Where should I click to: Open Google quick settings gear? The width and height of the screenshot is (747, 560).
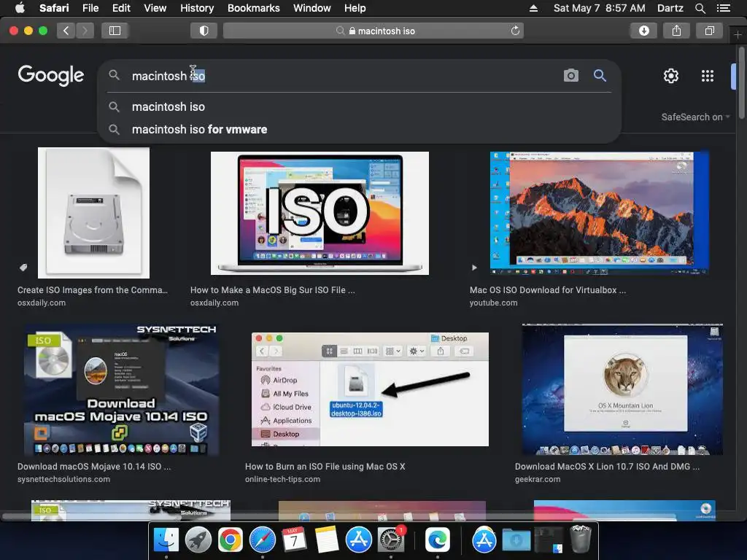coord(671,76)
